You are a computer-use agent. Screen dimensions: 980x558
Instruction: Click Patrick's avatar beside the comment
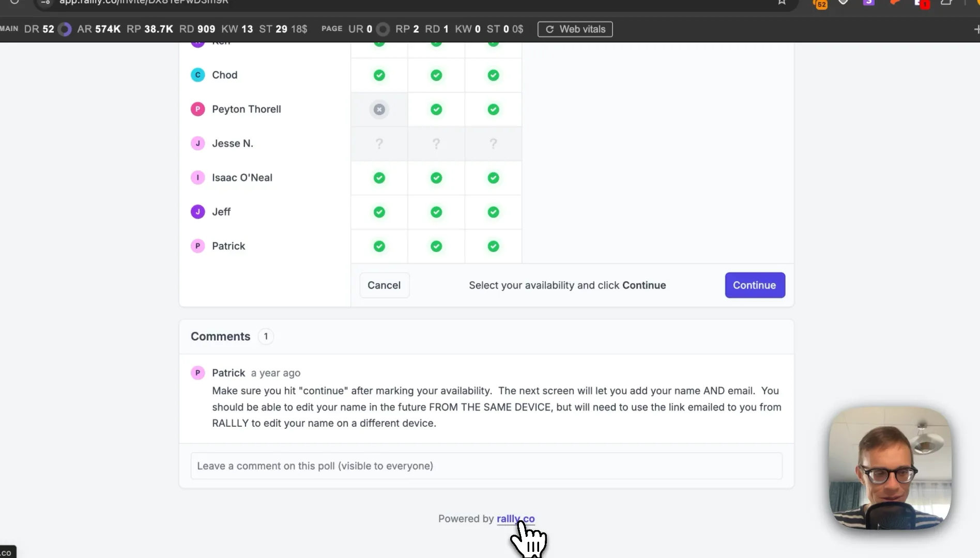197,373
